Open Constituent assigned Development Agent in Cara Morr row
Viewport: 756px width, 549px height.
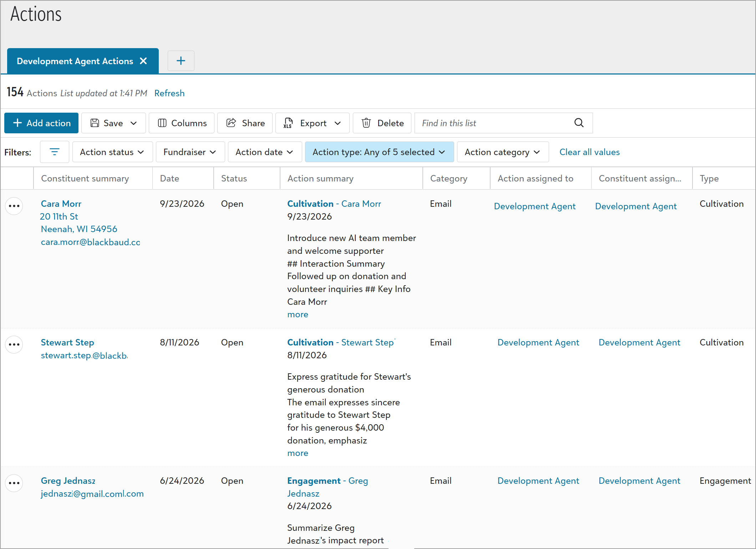pyautogui.click(x=636, y=206)
